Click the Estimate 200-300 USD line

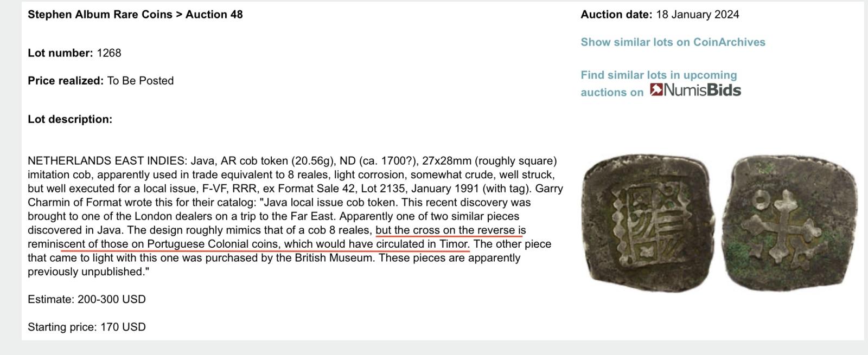point(87,299)
